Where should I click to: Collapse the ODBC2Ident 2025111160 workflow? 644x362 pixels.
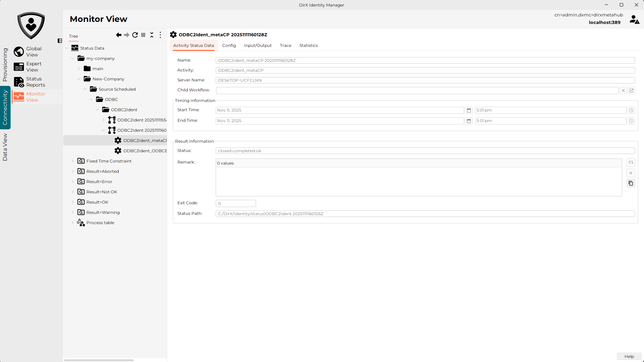click(103, 130)
